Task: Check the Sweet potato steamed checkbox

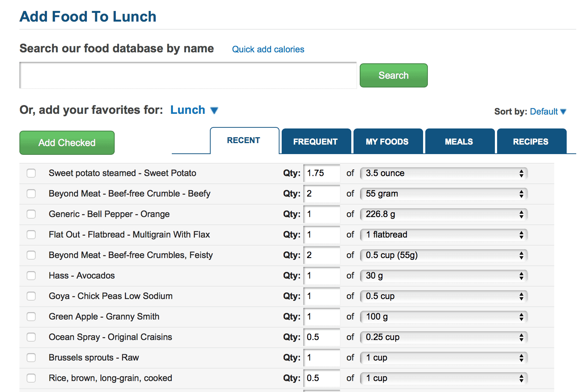Action: click(x=31, y=173)
